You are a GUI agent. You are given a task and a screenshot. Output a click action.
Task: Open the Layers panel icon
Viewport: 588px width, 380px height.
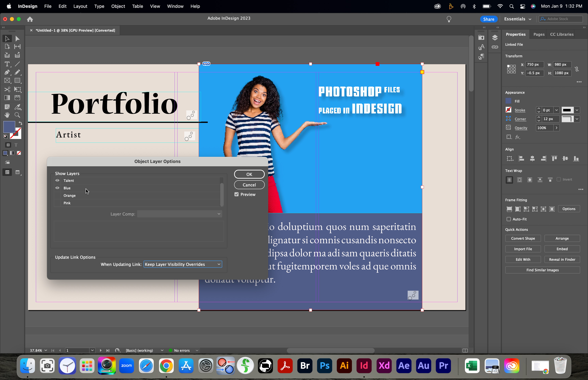coord(495,37)
